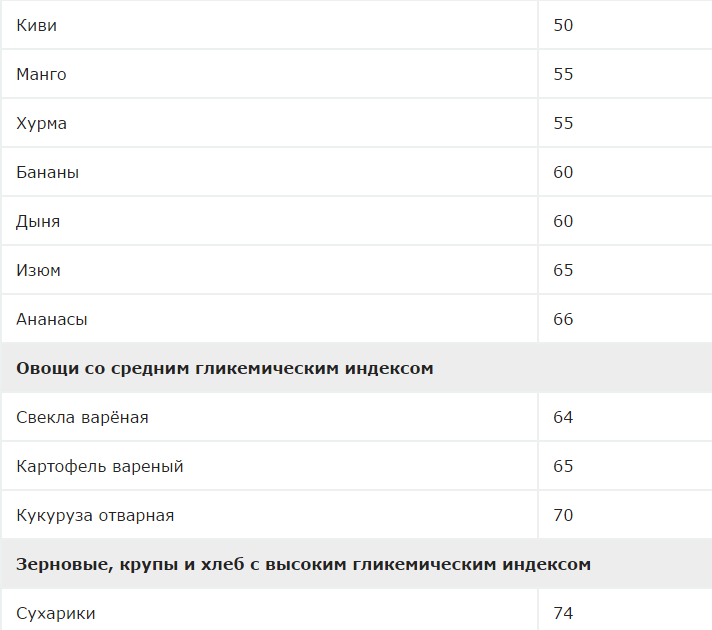Click the value 66 for Ананасы
Viewport: 712px width, 630px height.
pos(563,319)
